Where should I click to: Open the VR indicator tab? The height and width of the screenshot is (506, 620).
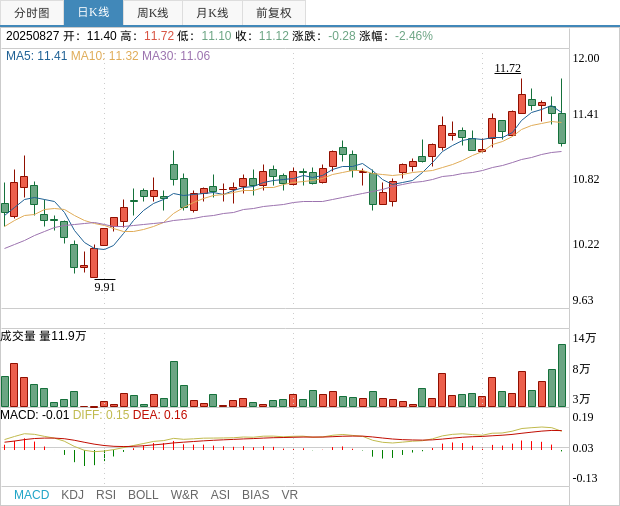pos(290,495)
